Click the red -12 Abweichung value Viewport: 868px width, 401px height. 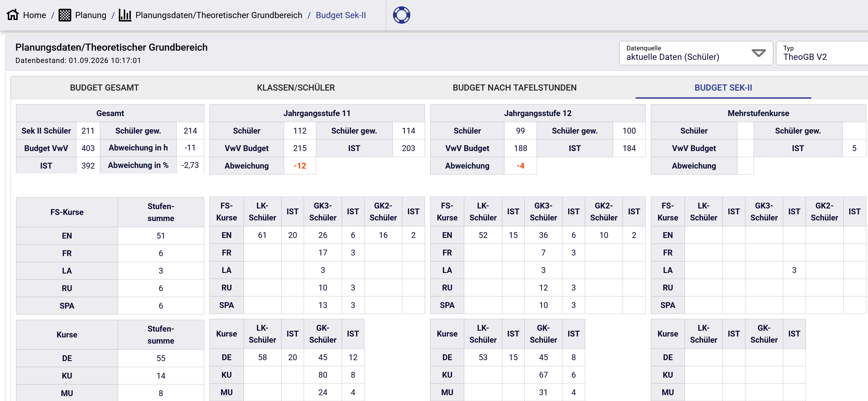300,166
